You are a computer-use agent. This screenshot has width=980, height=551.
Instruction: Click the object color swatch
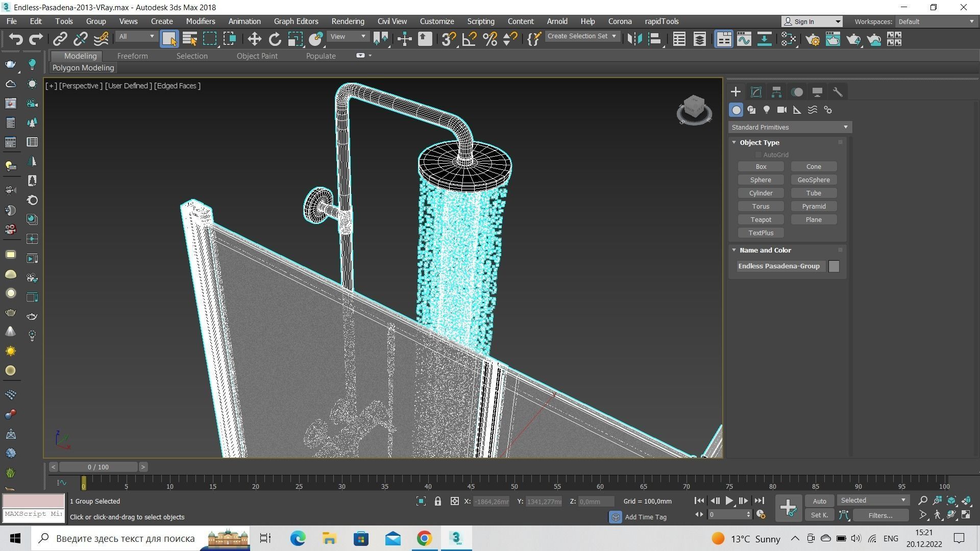834,266
